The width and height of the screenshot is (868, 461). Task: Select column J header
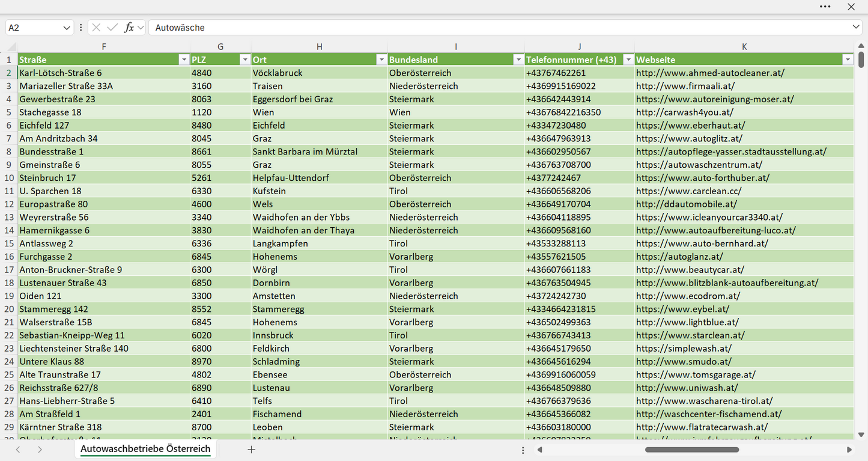click(x=580, y=47)
